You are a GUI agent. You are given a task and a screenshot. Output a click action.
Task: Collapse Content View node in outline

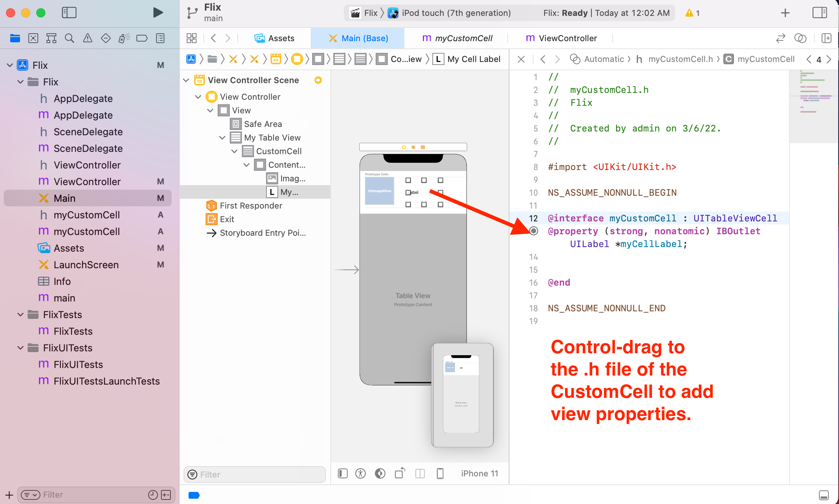click(x=246, y=165)
